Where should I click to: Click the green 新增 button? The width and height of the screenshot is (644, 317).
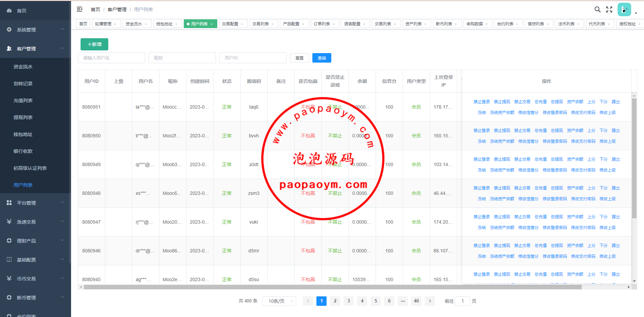pos(94,44)
